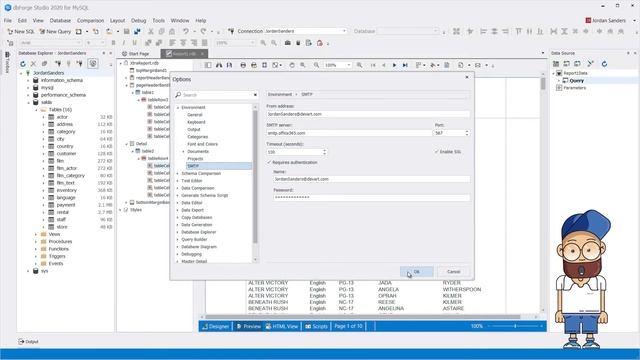The image size is (640, 360).
Task: Click the Options search field
Action: (216, 95)
